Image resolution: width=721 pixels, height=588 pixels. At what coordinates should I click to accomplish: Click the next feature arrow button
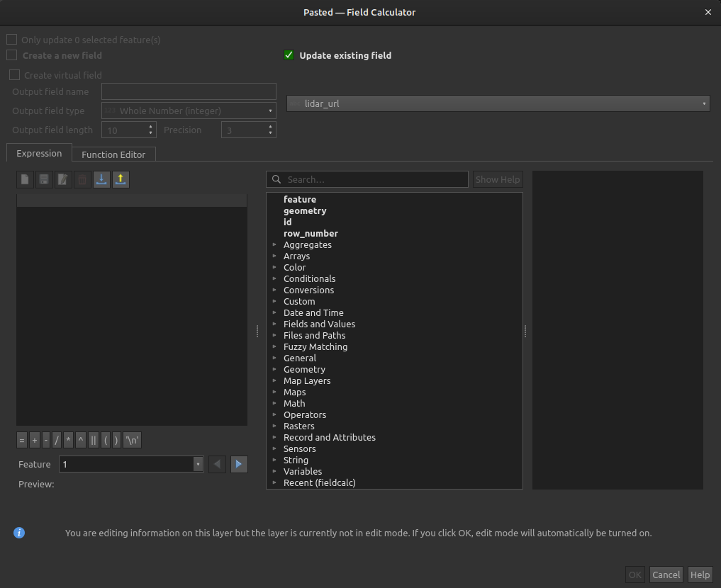[x=238, y=463]
